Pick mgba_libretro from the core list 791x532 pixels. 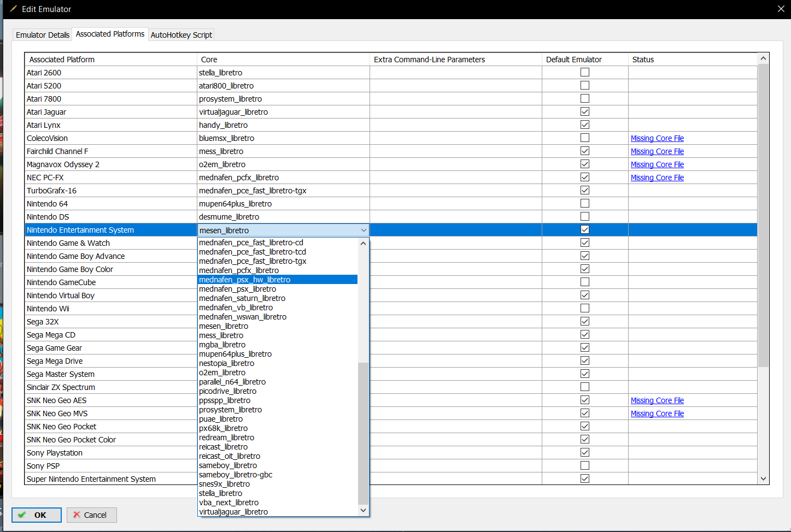point(278,345)
